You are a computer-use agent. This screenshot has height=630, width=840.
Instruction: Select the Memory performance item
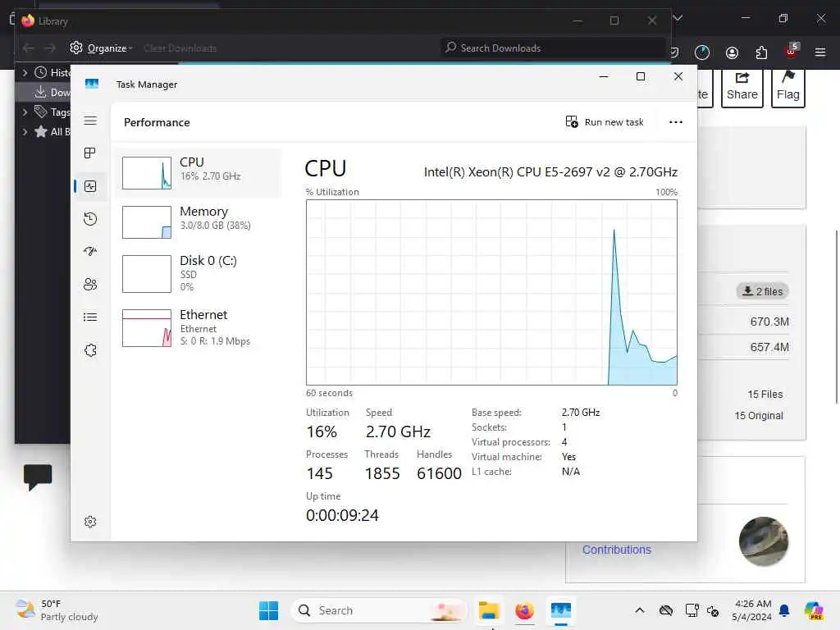[199, 221]
